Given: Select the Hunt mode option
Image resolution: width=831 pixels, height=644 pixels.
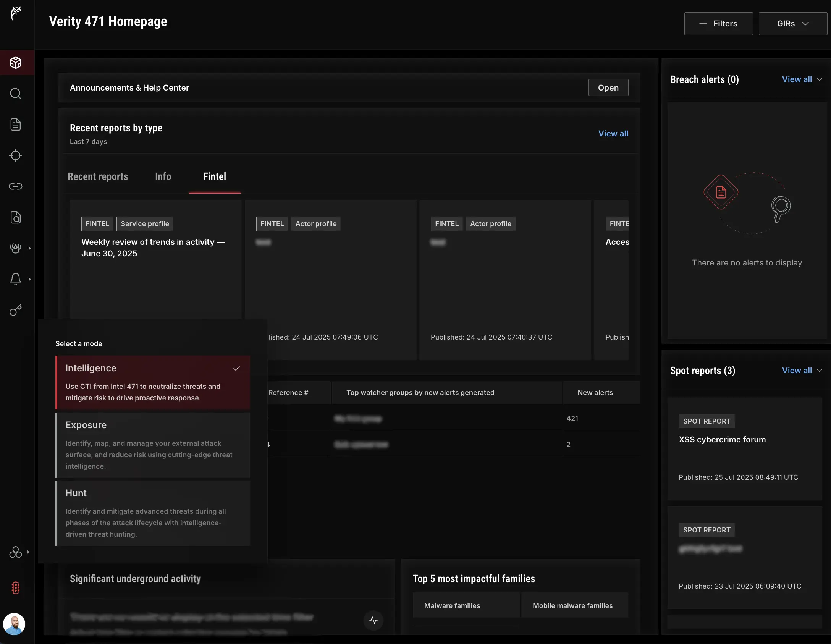Looking at the screenshot, I should point(153,513).
